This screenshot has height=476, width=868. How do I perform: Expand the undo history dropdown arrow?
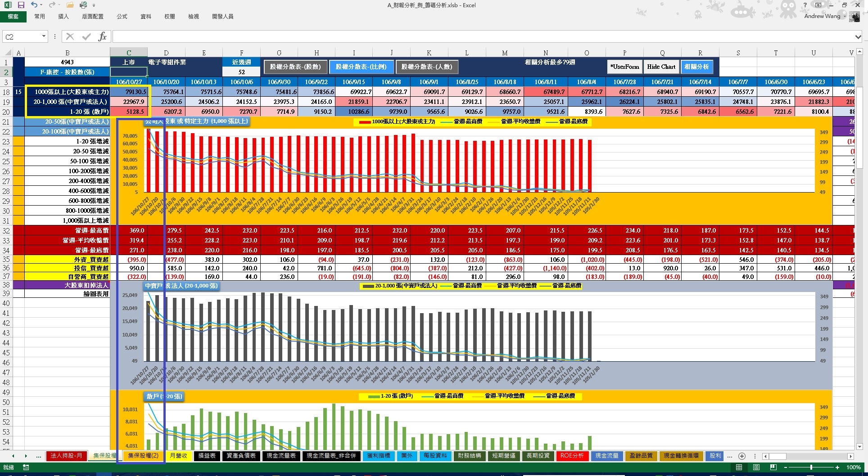(x=41, y=5)
